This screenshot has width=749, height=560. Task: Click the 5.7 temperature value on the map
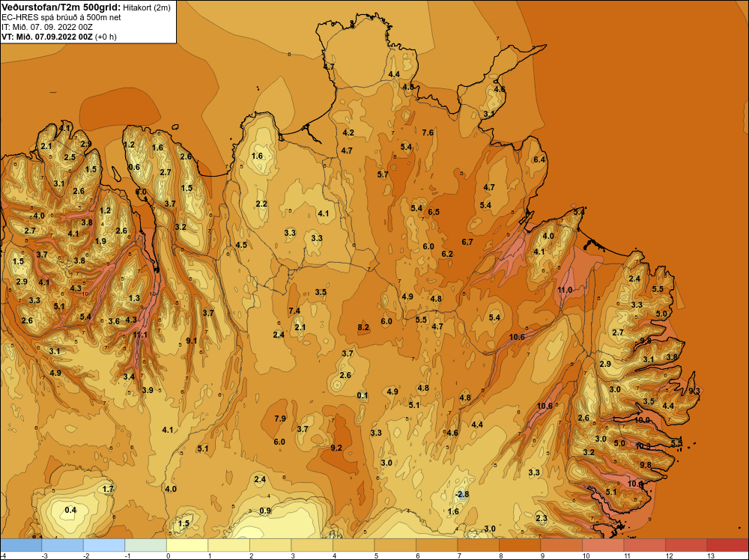coord(383,174)
